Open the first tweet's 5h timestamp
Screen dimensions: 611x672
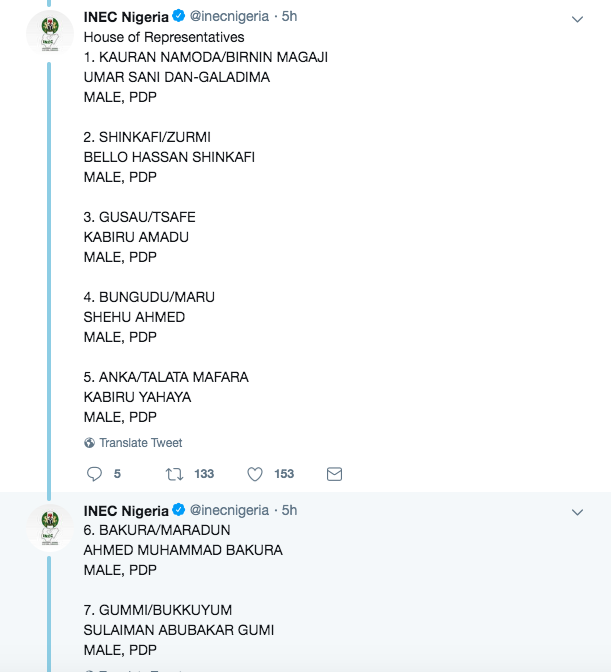(289, 16)
